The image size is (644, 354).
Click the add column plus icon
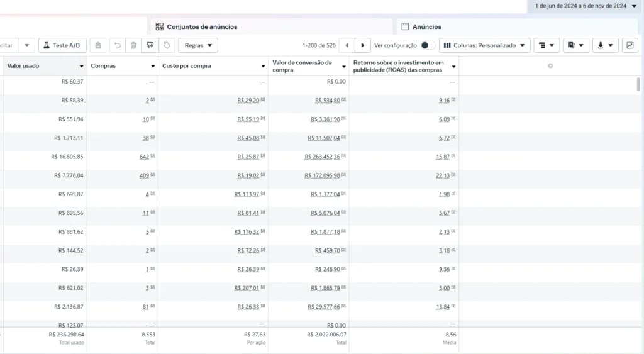coord(550,66)
